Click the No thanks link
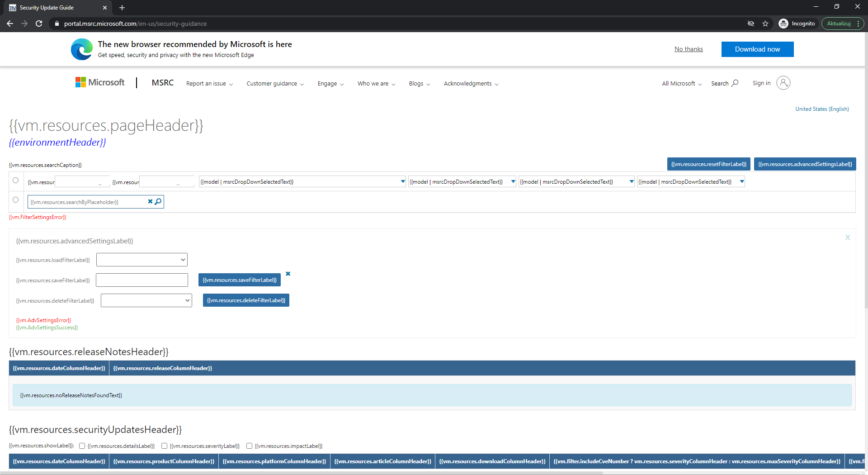This screenshot has width=868, height=475. (689, 49)
